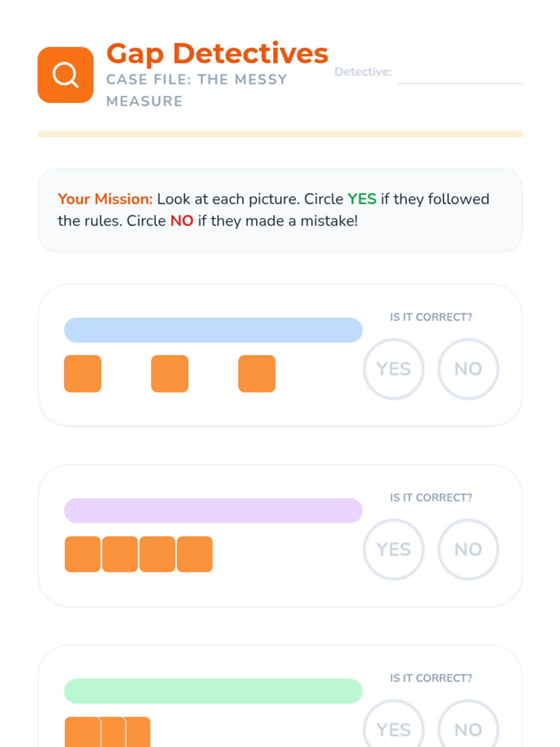Select YES for the green bar picture
Viewport: 560px width, 747px height.
pyautogui.click(x=393, y=728)
